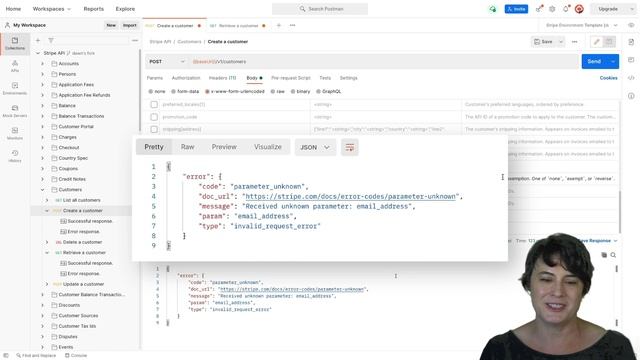
Task: Switch to the Headers tab
Action: pyautogui.click(x=222, y=78)
